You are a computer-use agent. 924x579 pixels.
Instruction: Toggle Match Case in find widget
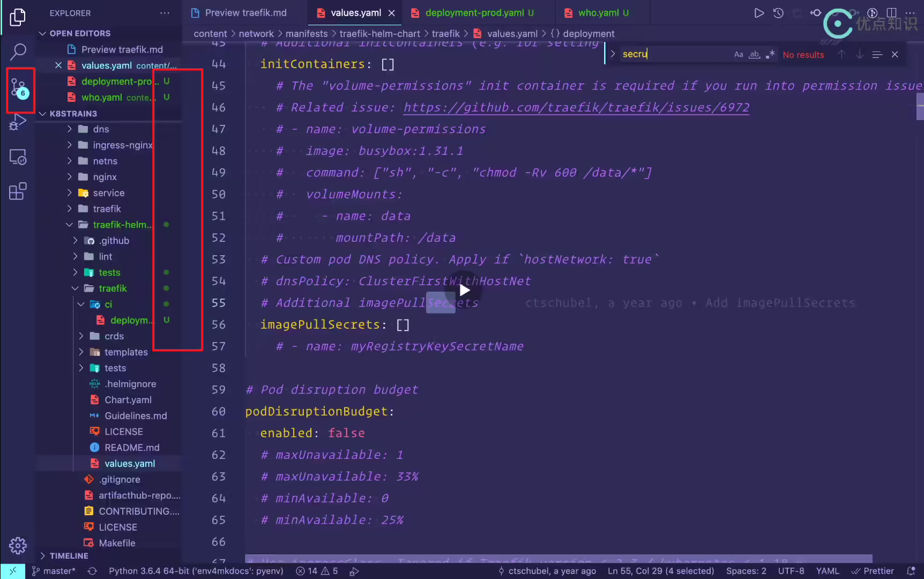739,54
